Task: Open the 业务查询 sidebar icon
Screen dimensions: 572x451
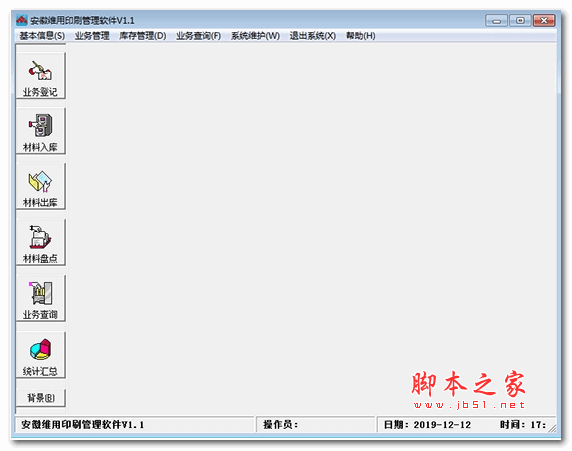Action: (40, 298)
